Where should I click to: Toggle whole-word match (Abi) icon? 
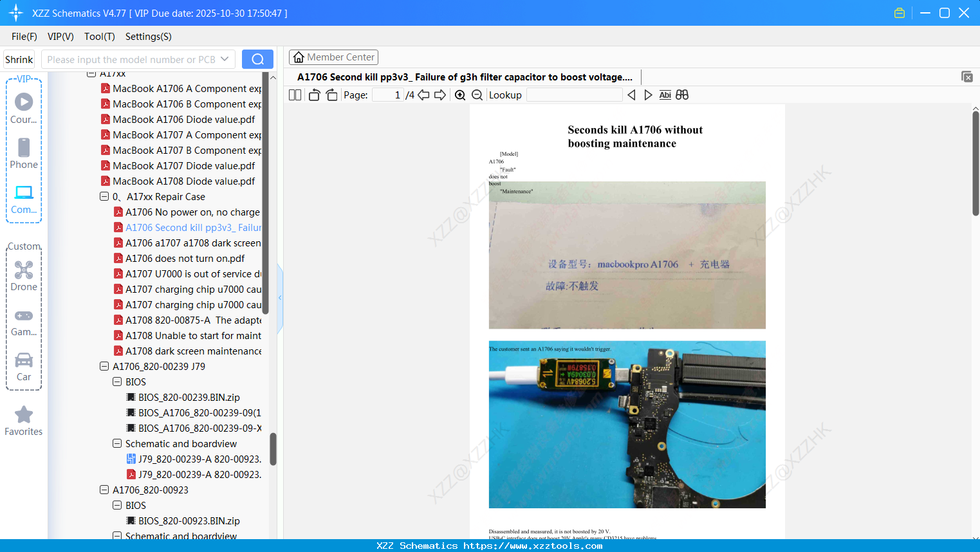[665, 95]
